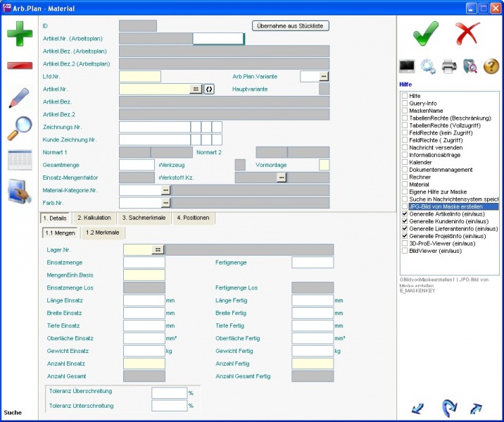Click the printer icon

coord(449,67)
